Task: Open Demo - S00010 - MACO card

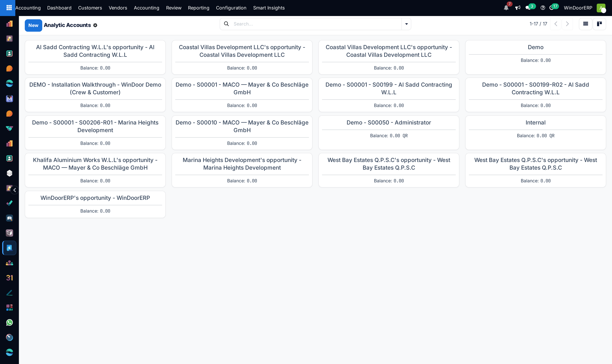Action: (242, 133)
